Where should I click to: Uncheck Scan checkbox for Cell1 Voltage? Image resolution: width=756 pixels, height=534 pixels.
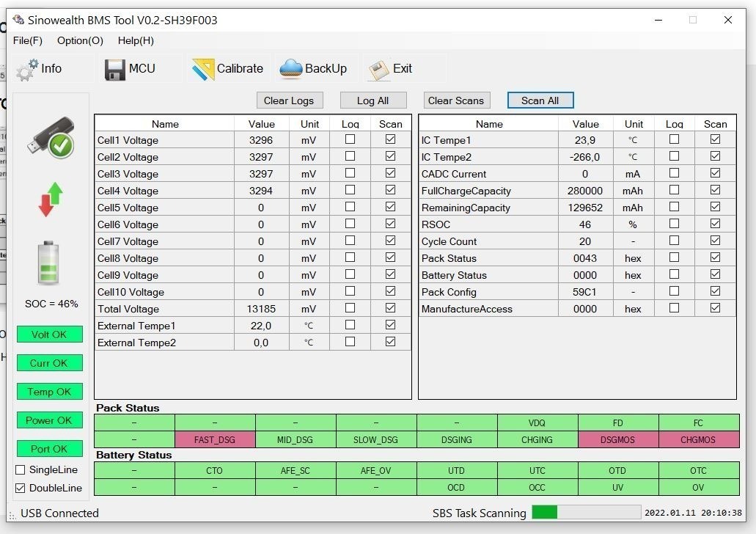pos(391,139)
